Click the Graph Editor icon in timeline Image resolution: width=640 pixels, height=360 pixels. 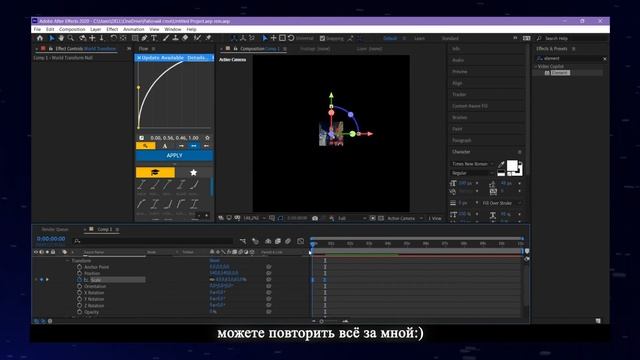click(x=301, y=241)
